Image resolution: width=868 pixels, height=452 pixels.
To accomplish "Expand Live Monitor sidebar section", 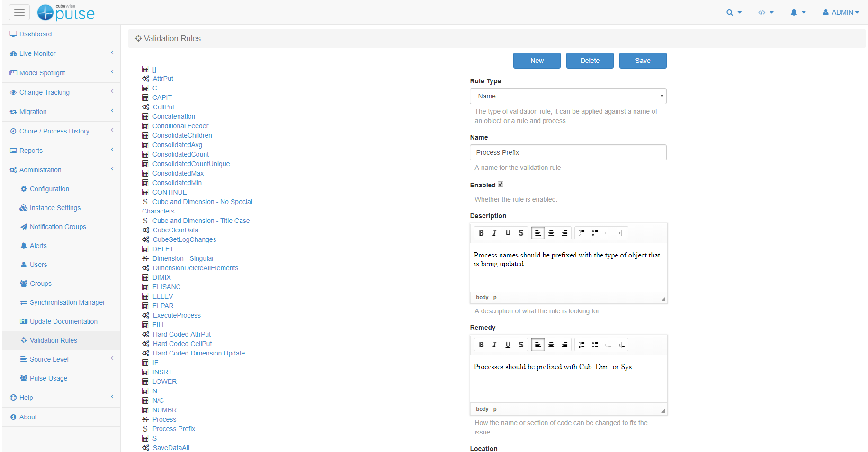I will coord(61,53).
